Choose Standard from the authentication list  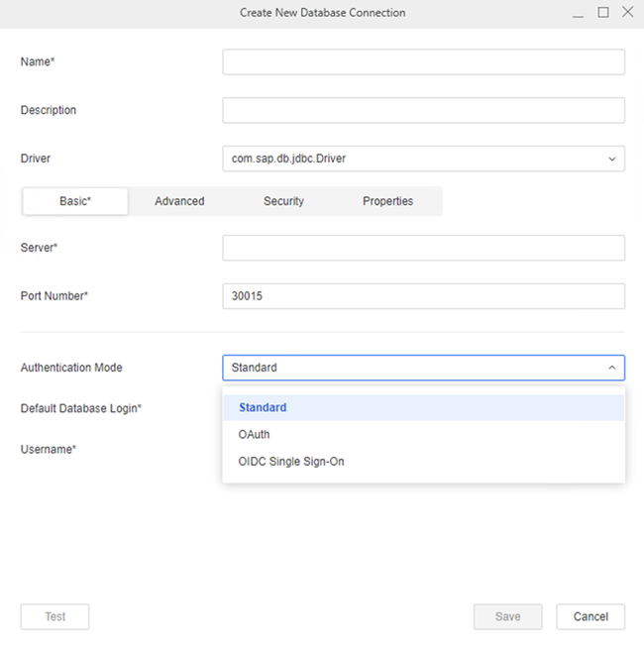(x=263, y=407)
